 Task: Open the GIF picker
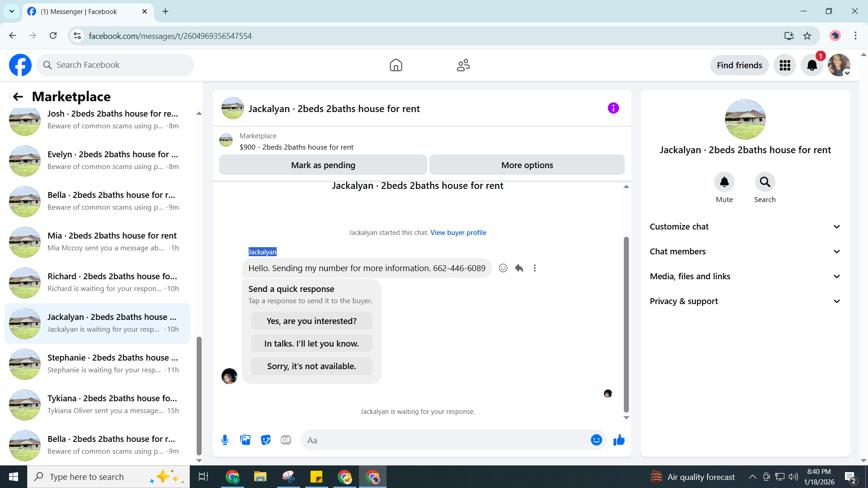[286, 440]
